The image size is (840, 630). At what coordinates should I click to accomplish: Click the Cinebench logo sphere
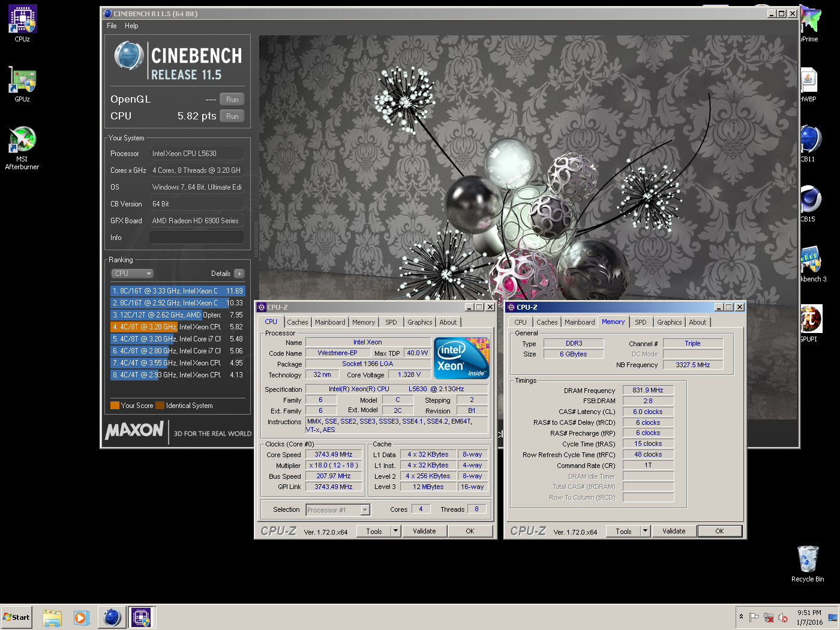(128, 56)
